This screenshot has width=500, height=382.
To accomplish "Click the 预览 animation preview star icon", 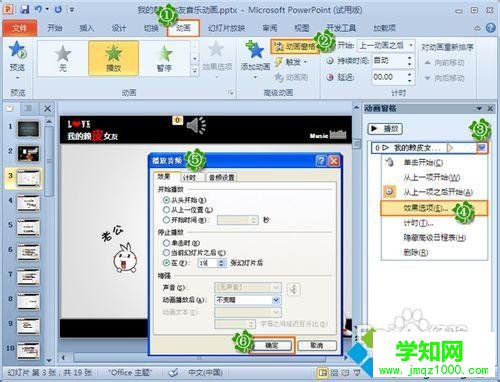I will 17,50.
